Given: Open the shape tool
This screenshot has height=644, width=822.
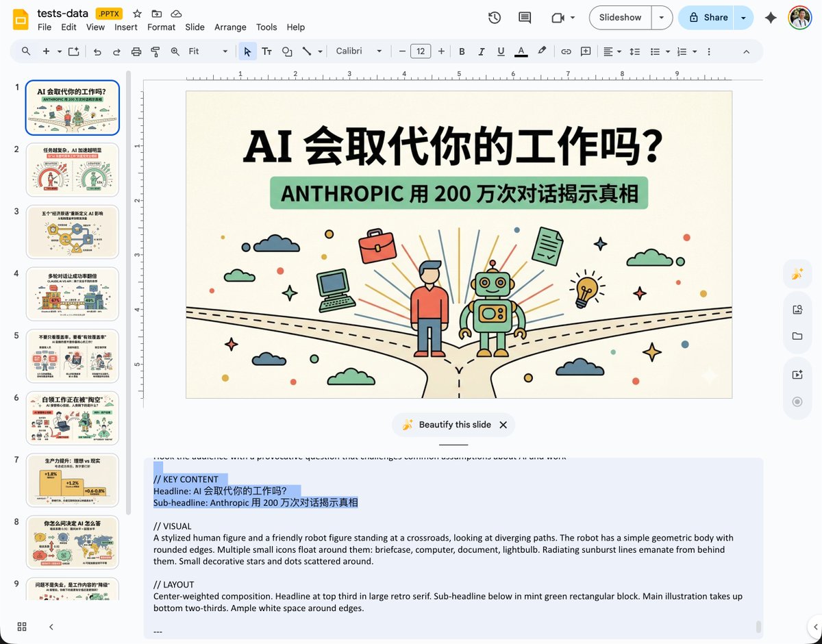Looking at the screenshot, I should click(287, 51).
